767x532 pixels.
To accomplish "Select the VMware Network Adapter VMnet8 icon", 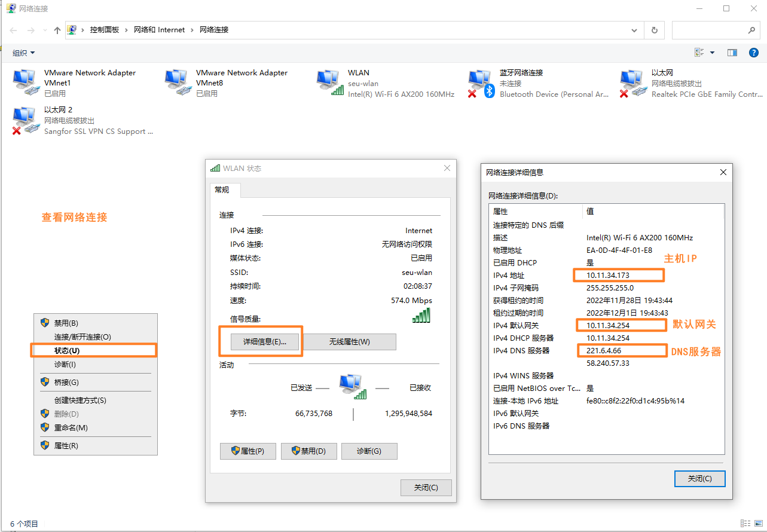I will pos(177,82).
